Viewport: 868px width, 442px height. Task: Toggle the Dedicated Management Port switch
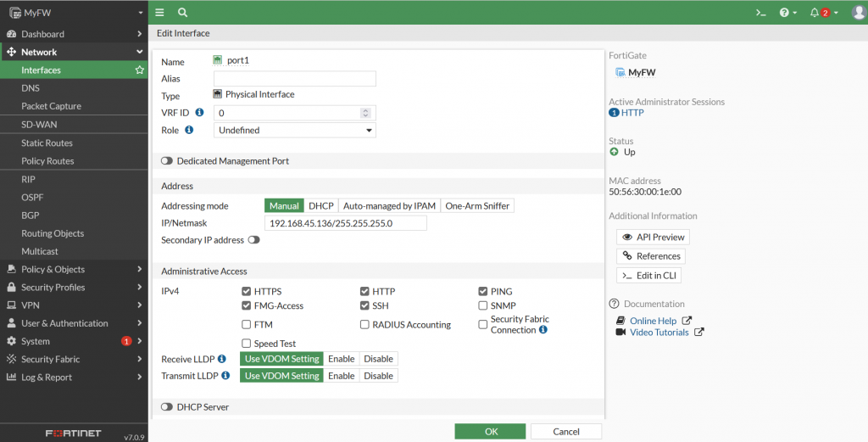[167, 161]
